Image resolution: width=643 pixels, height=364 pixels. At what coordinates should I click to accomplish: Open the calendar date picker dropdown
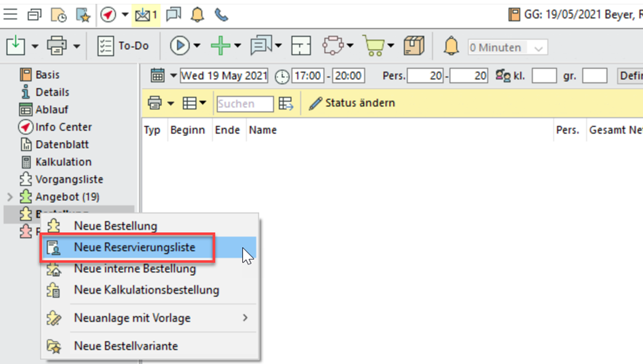(173, 76)
